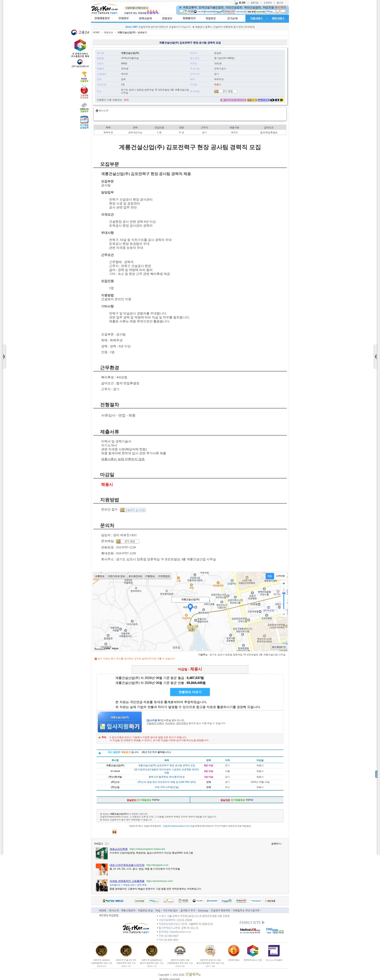Click the map zoom-out minus button
This screenshot has height=980, width=380.
[284, 614]
